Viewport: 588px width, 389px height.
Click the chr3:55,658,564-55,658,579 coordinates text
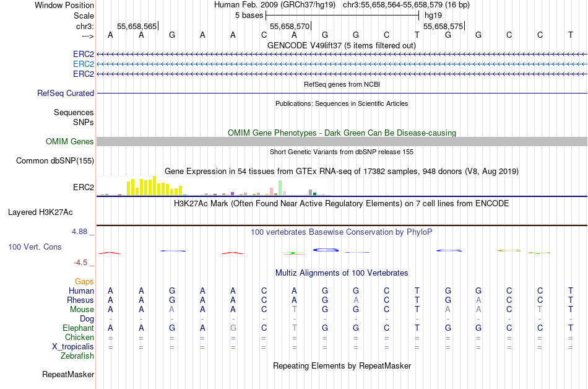[406, 5]
